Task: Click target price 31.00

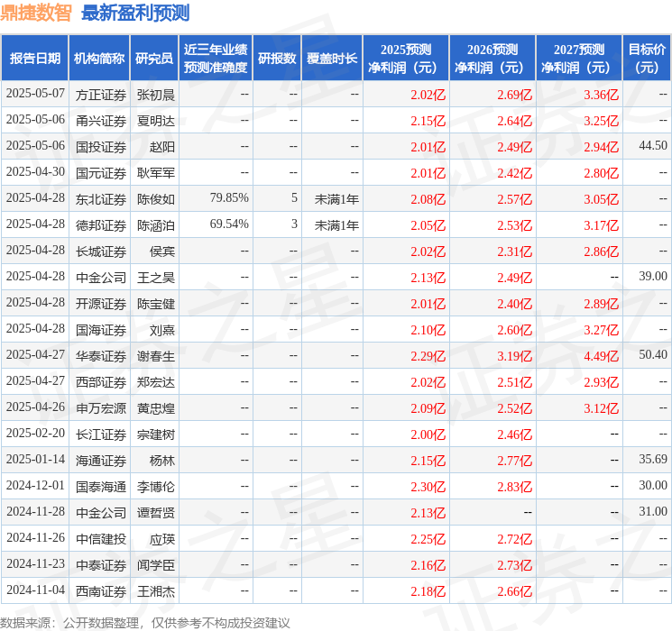Action: tap(653, 511)
